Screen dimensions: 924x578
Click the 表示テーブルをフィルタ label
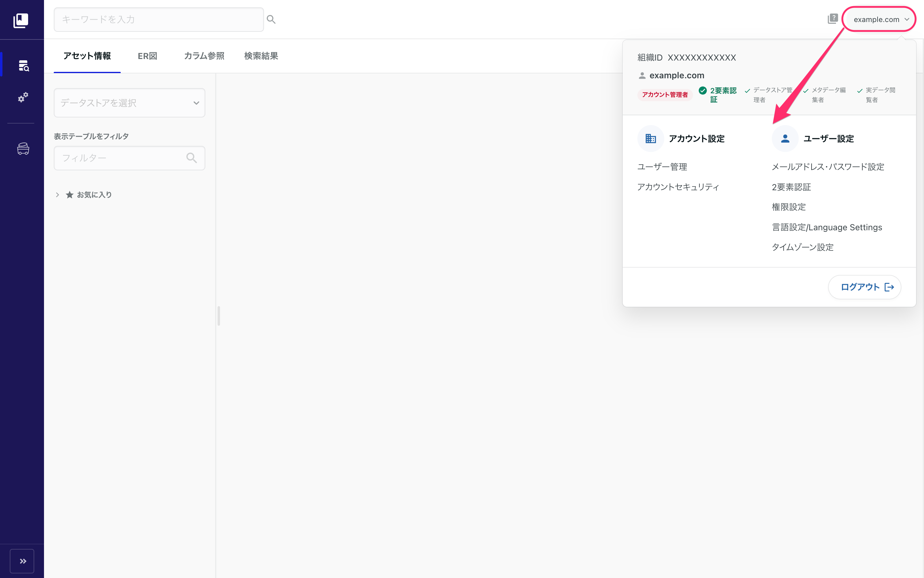point(91,136)
